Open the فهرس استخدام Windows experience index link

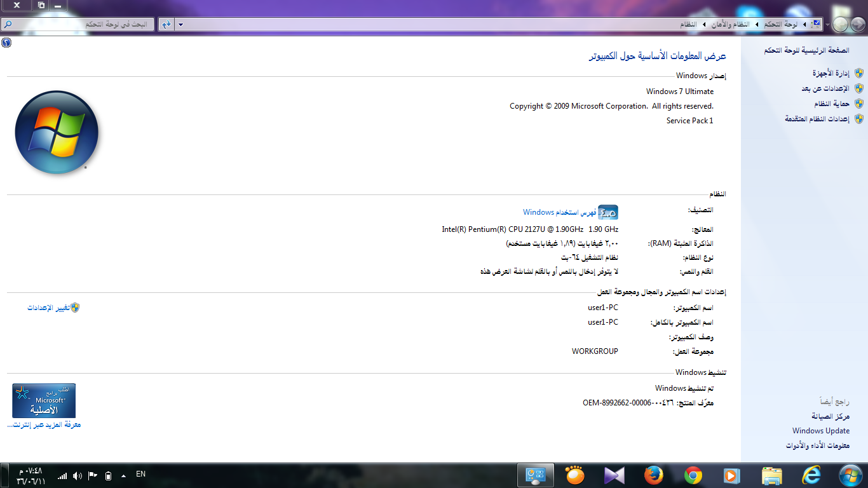pos(559,212)
